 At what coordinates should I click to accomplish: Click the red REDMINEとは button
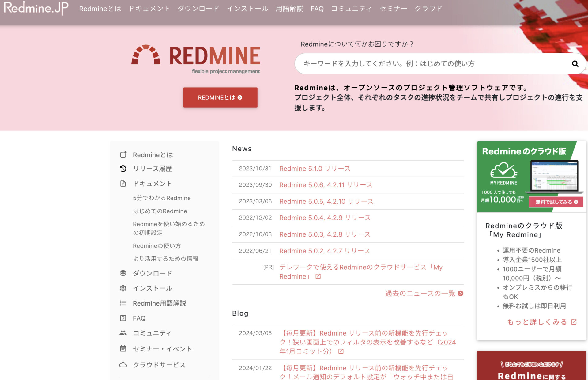220,97
